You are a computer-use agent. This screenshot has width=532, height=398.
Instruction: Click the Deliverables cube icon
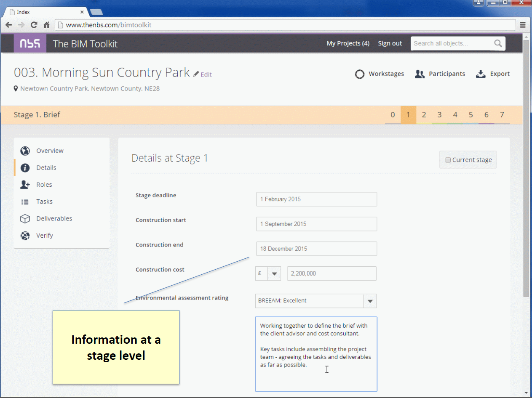point(25,219)
